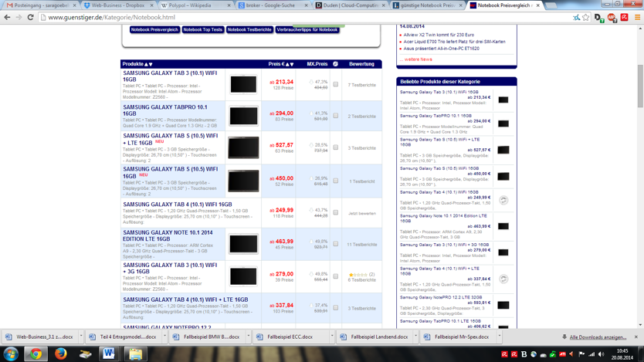Viewport: 644px width, 362px height.
Task: Click the Notebook Testberichte button
Action: tap(249, 30)
